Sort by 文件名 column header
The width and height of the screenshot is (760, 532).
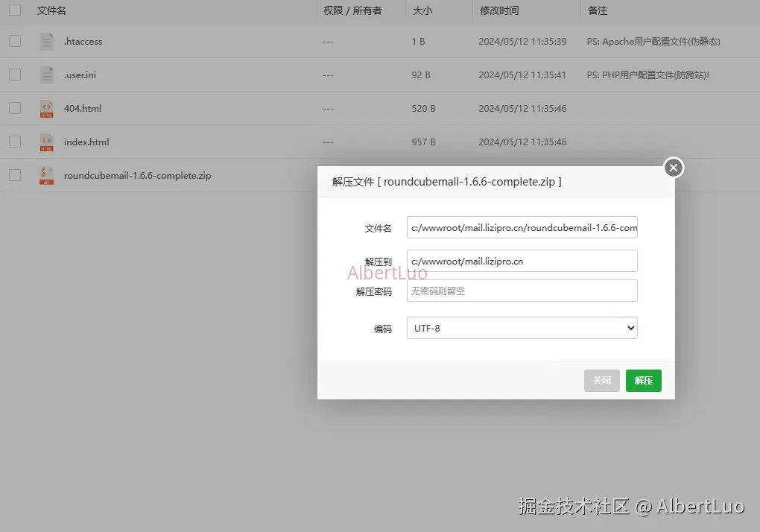coord(51,10)
